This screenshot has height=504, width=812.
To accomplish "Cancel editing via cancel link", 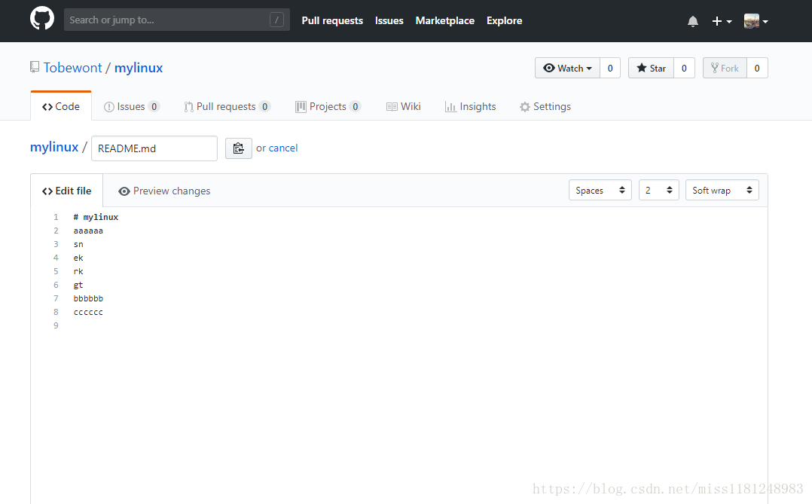I will click(x=282, y=148).
